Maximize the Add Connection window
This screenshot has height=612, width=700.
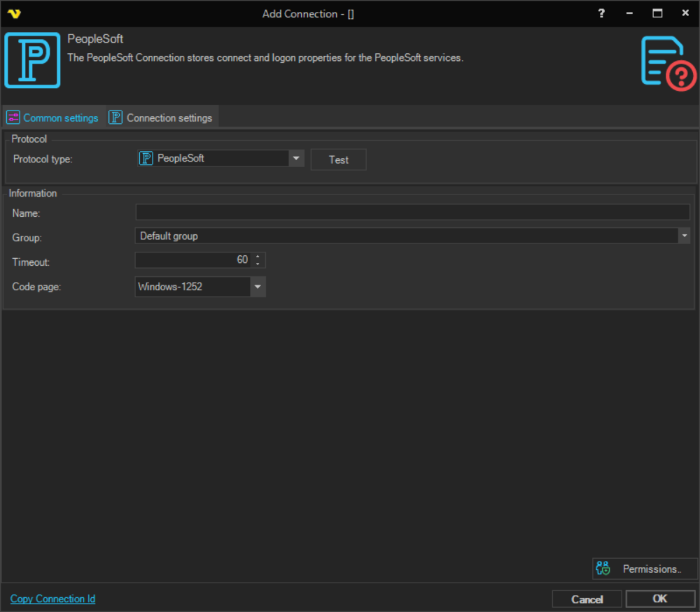coord(657,13)
